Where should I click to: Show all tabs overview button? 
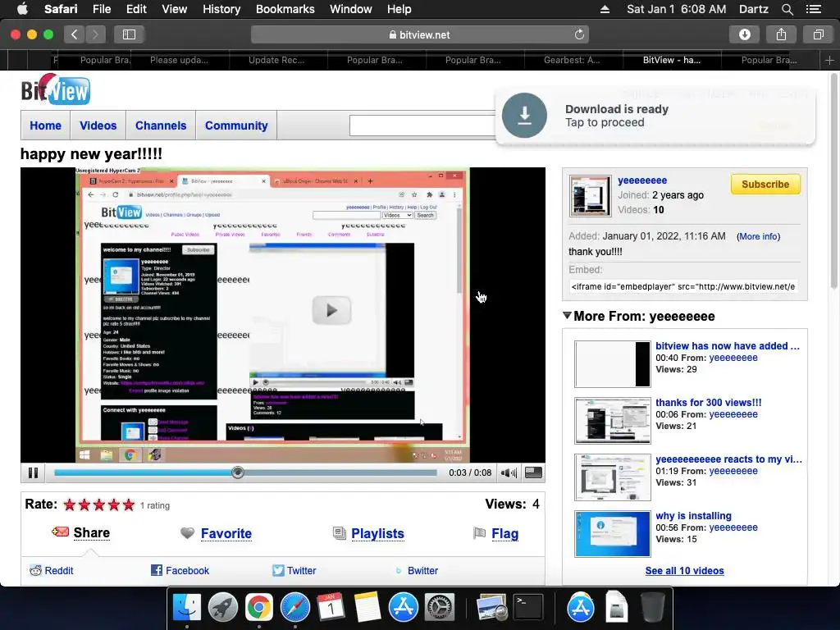pos(818,34)
